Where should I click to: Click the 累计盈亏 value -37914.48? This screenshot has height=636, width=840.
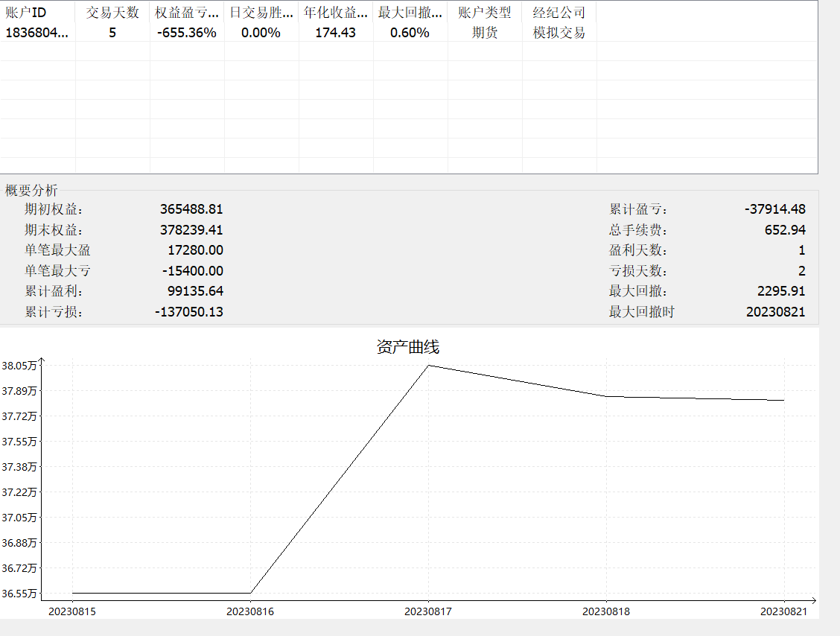[774, 209]
